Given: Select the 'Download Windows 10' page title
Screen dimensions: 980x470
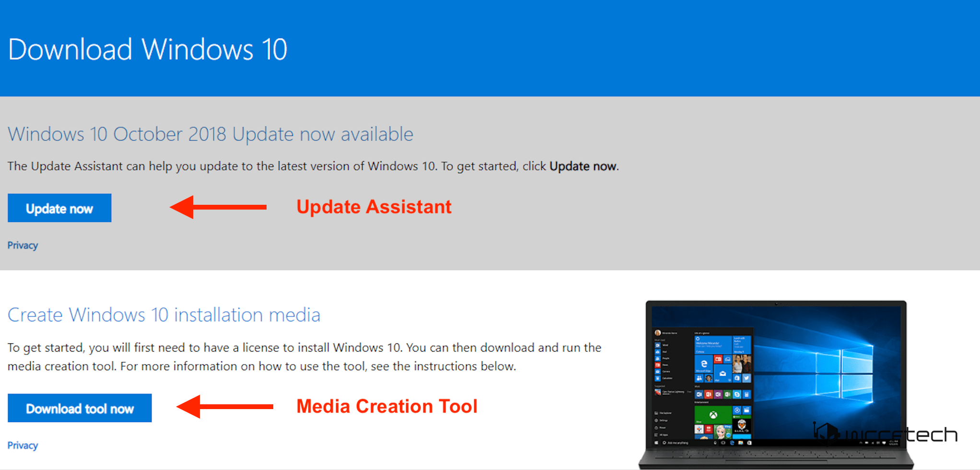Looking at the screenshot, I should coord(148,49).
